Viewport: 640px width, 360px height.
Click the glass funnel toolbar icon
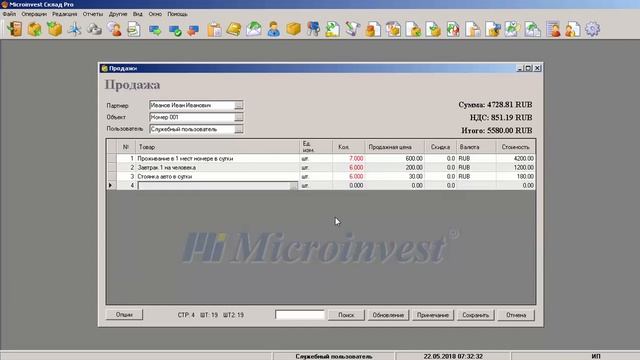[x=353, y=29]
